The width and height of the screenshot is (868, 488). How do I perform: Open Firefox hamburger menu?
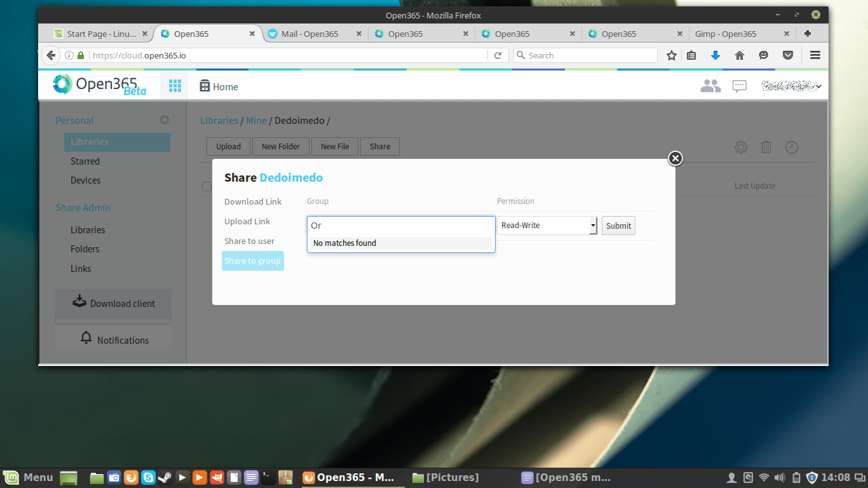(x=815, y=55)
